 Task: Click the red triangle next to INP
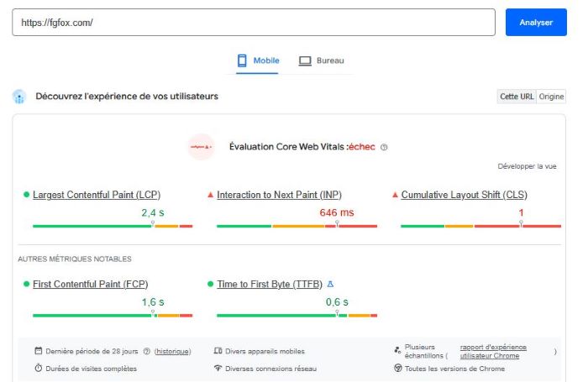point(210,195)
